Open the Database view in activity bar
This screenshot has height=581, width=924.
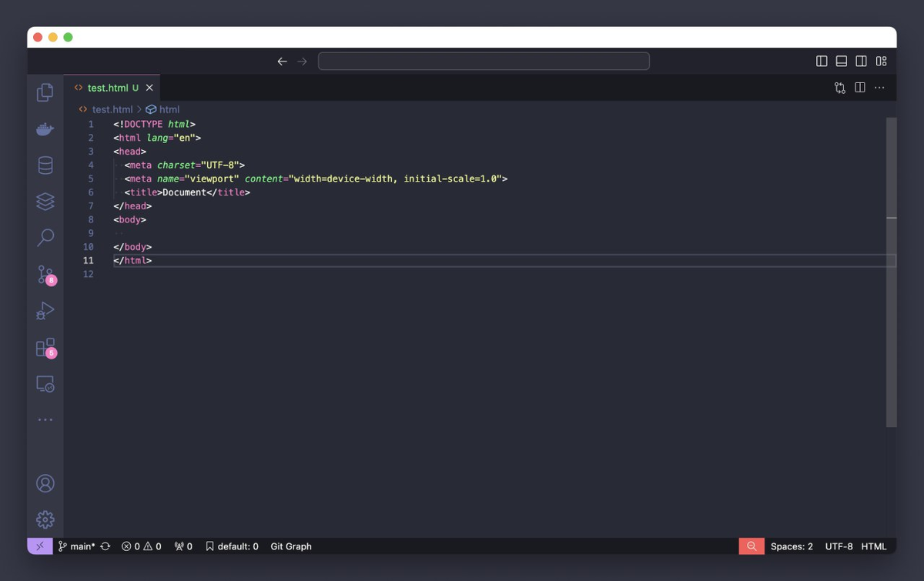[x=45, y=165]
